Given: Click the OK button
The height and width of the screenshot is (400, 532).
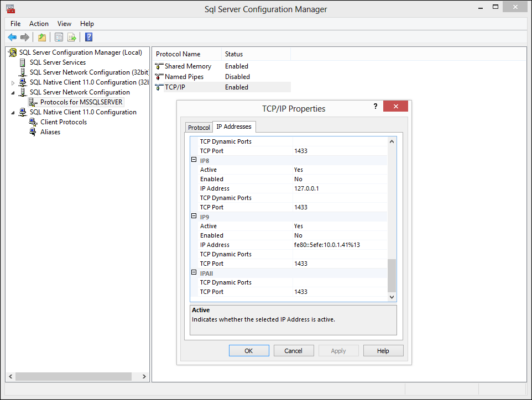Looking at the screenshot, I should [249, 350].
